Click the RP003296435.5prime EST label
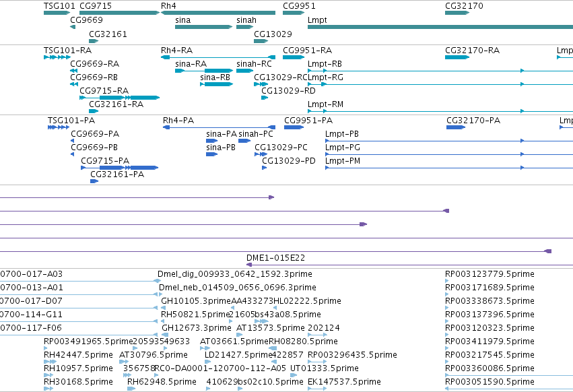The width and height of the screenshot is (573, 392). tap(352, 355)
